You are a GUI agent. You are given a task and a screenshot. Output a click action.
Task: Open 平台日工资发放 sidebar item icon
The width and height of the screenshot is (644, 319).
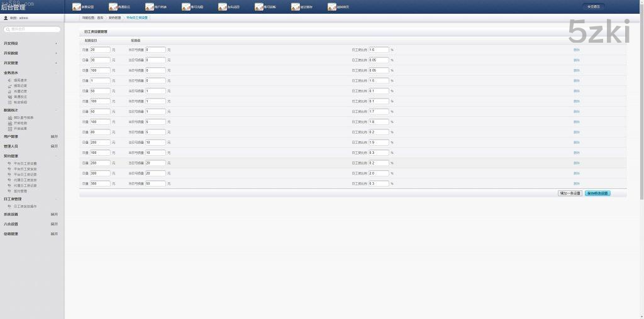(x=9, y=169)
